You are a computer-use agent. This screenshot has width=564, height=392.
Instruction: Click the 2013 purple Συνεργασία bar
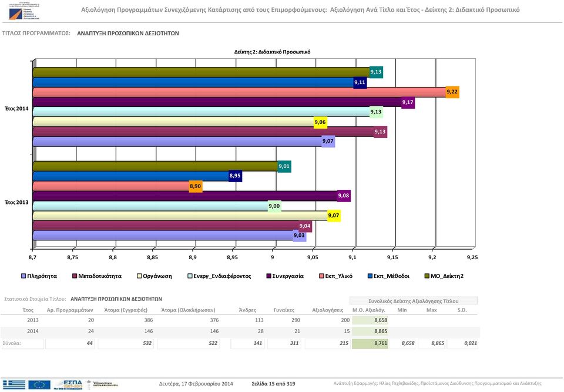pos(185,196)
